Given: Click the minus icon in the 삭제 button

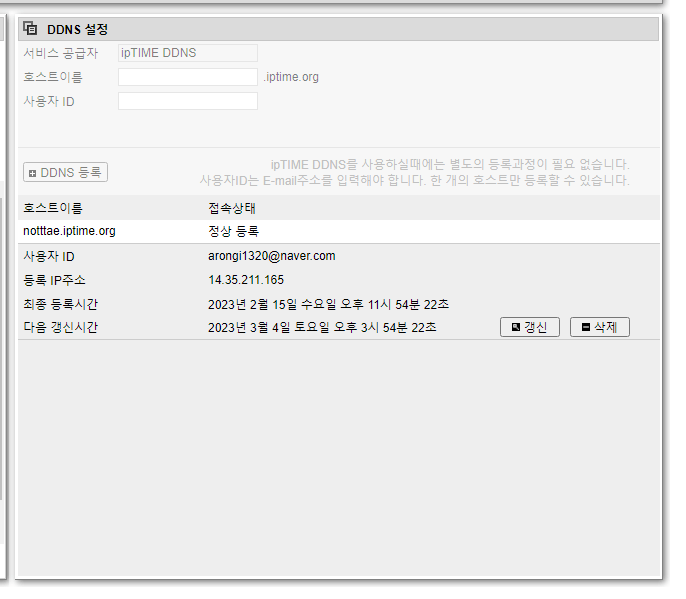Looking at the screenshot, I should (586, 327).
